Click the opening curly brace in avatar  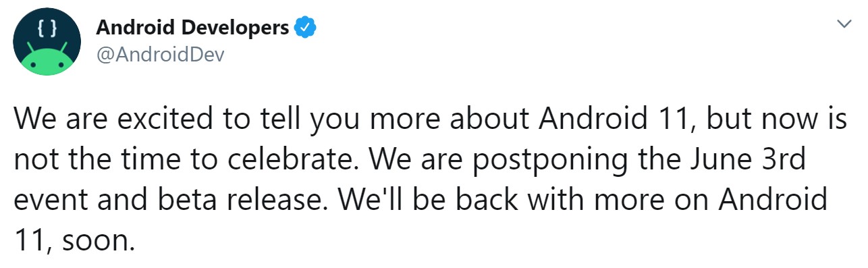click(x=40, y=29)
